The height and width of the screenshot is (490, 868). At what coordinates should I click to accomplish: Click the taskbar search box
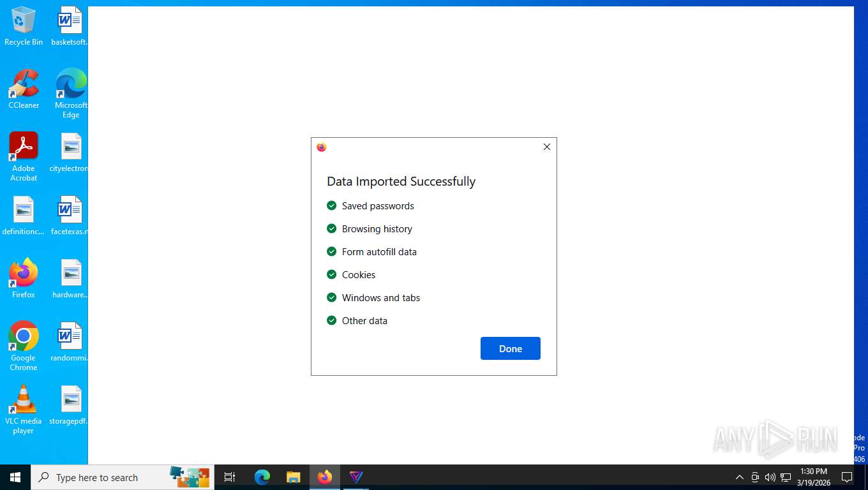tap(123, 477)
